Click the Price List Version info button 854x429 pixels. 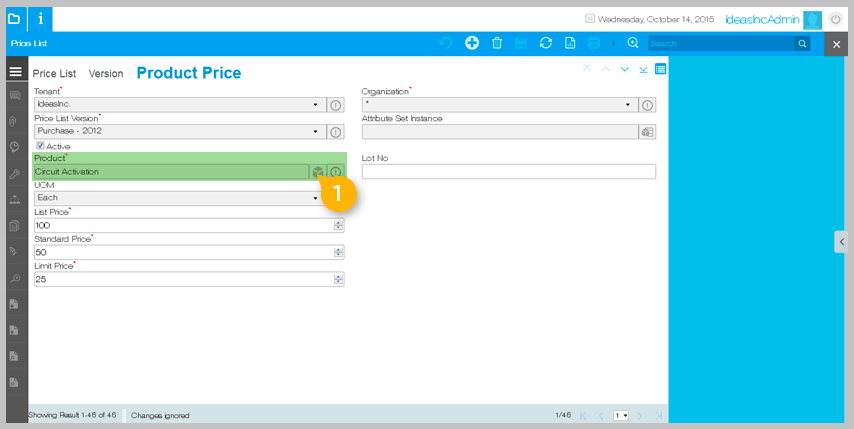pos(336,132)
